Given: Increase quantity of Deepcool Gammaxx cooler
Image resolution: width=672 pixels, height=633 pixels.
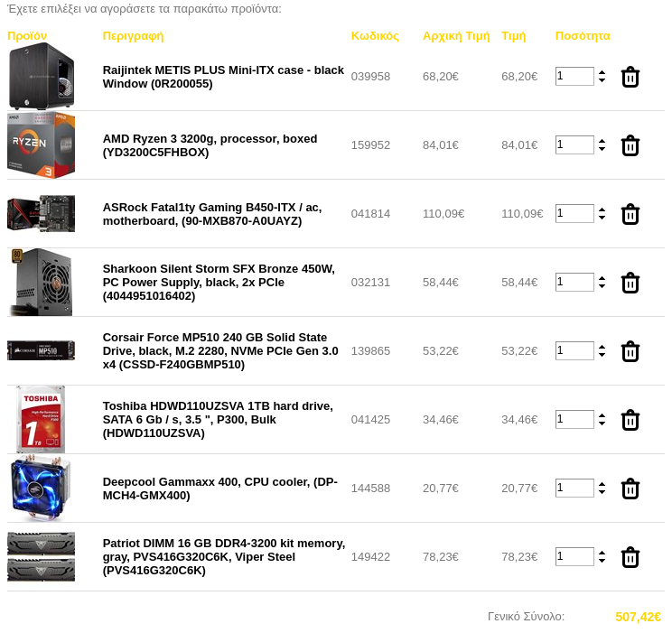Looking at the screenshot, I should coord(602,484).
